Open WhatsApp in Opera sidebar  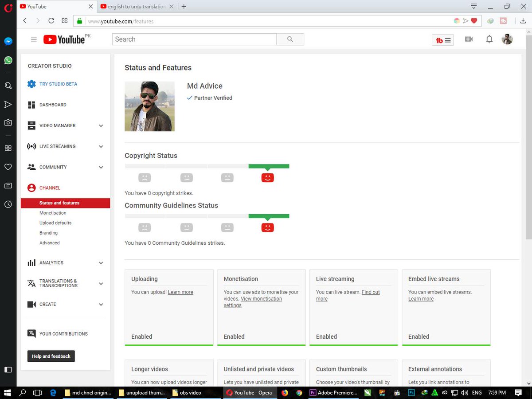point(8,60)
